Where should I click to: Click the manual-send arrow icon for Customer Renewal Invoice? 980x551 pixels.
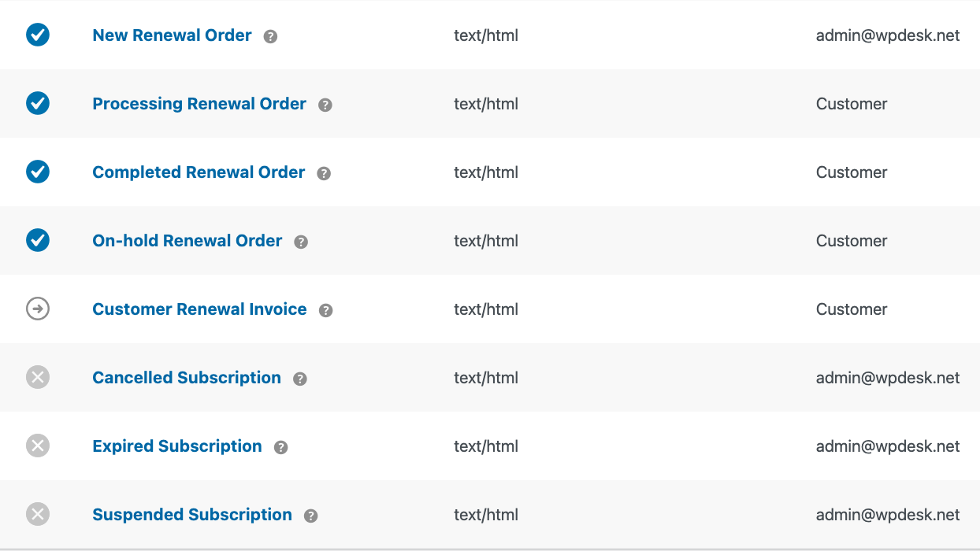click(x=38, y=309)
